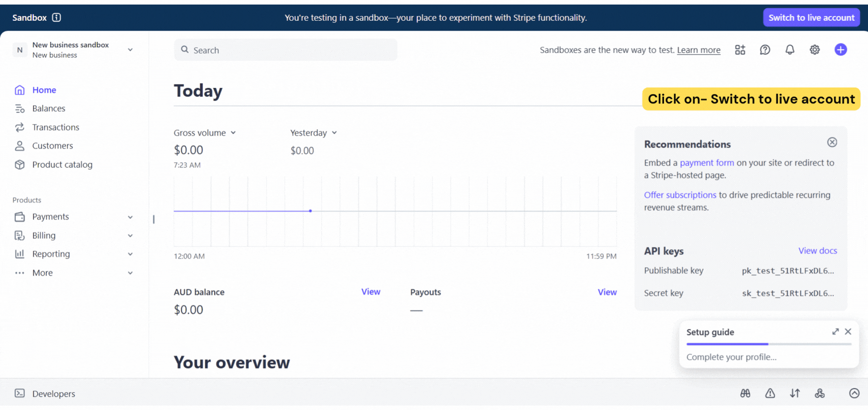Click the sidebar collapse handle
This screenshot has height=410, width=868.
[x=154, y=219]
